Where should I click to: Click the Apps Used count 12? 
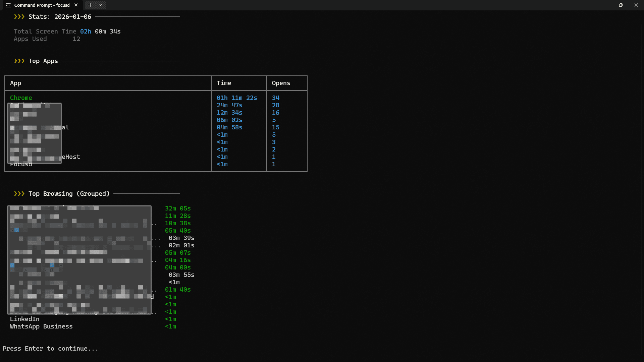tap(76, 39)
